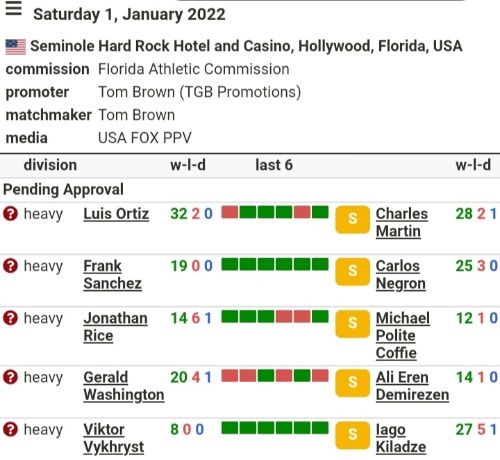Screen dimensions: 500x460
Task: Click the yellow S badge for Sanchez vs Negron
Action: pyautogui.click(x=352, y=272)
